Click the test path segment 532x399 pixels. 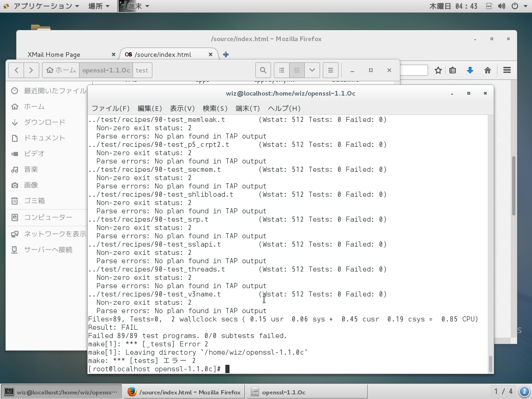tap(142, 70)
